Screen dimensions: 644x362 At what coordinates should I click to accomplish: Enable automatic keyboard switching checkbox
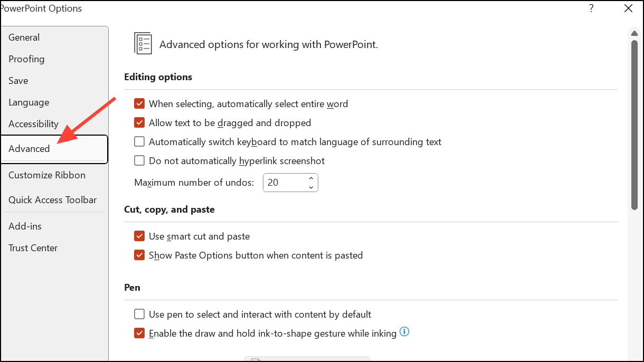[x=139, y=142]
